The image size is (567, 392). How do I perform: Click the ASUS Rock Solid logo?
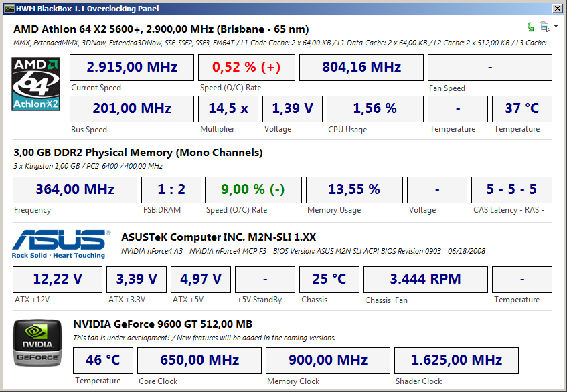click(x=61, y=244)
